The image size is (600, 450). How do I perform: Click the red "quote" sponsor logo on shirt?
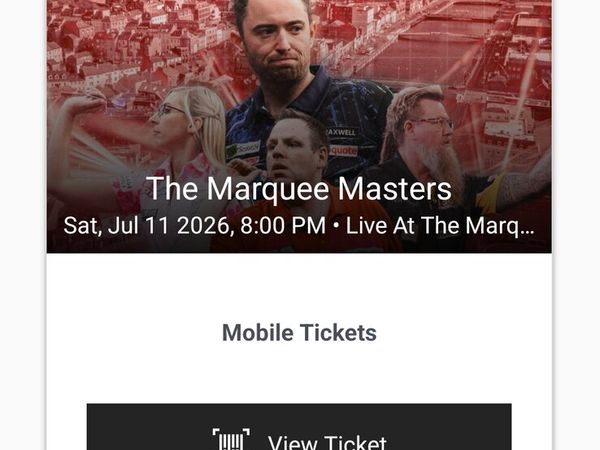pos(343,151)
